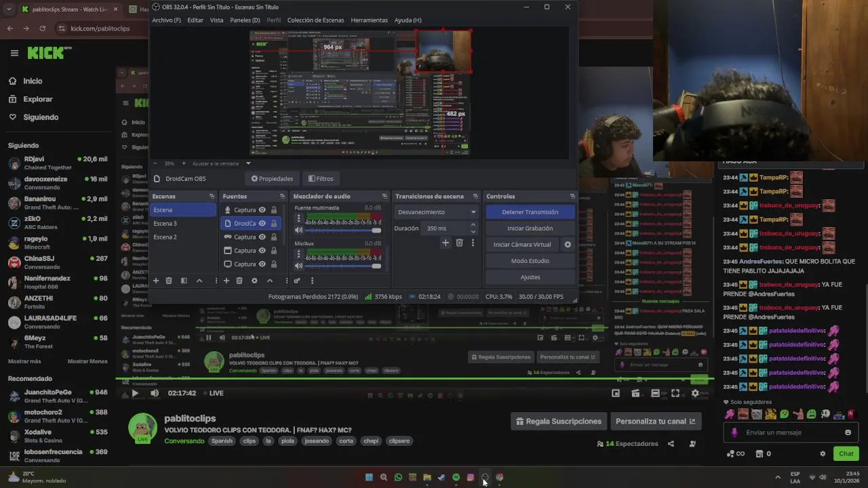Hide the window Captura source eye
This screenshot has width=868, height=488.
click(262, 251)
